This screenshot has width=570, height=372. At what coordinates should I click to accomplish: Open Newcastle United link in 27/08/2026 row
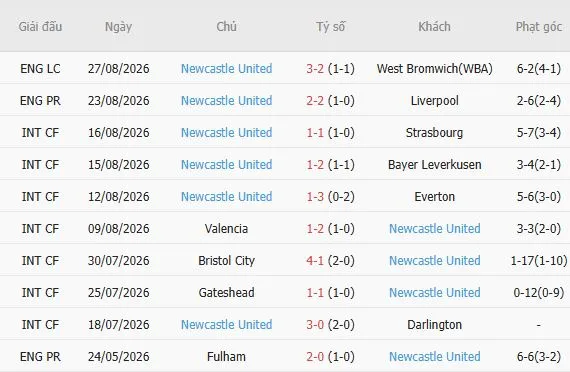[x=226, y=68]
